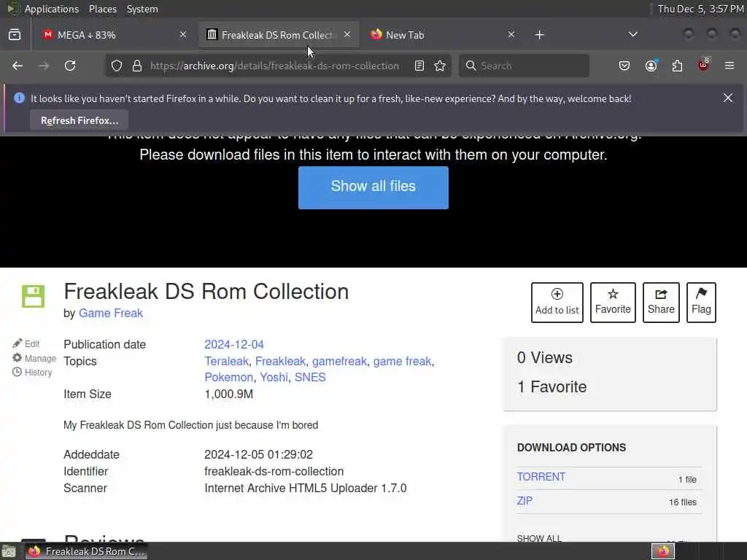Open uBlock Origin extension icon
The width and height of the screenshot is (747, 560).
[x=704, y=65]
